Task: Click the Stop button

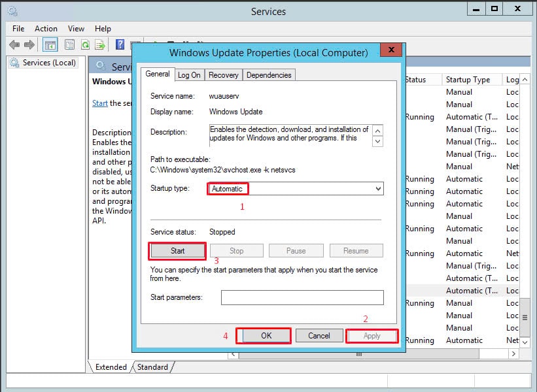Action: click(237, 251)
